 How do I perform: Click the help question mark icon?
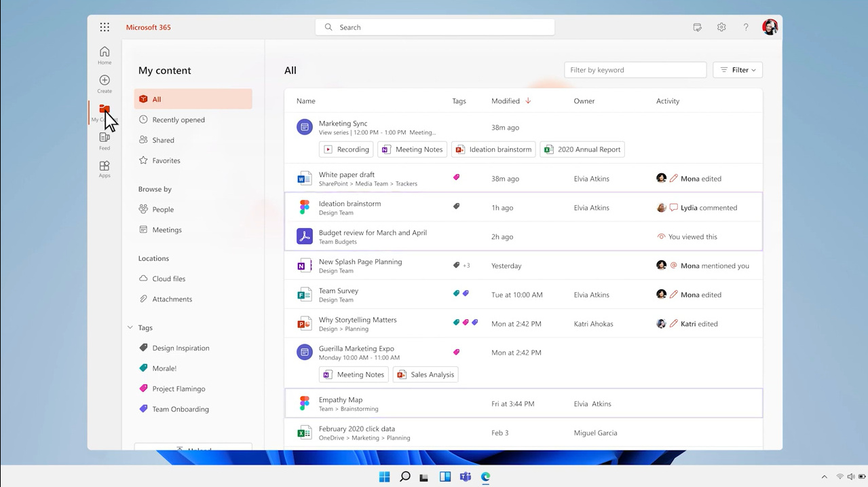pos(746,27)
